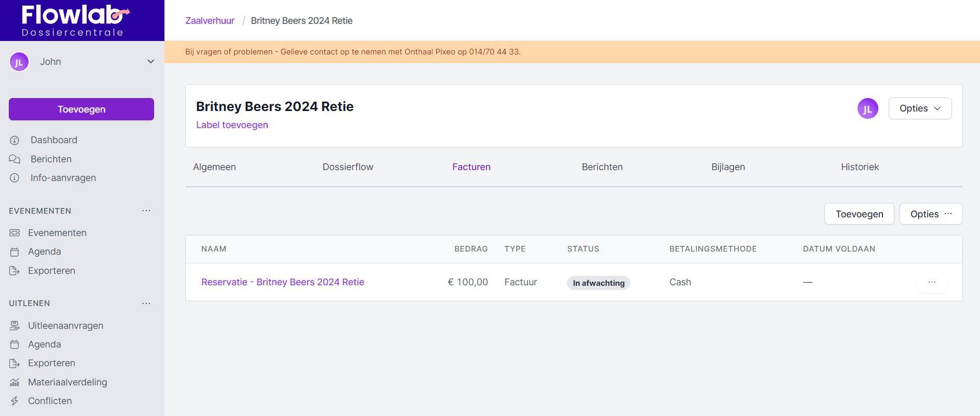Open the Reservatie - Britney Beers 2024 Retie link
The width and height of the screenshot is (980, 416).
283,282
